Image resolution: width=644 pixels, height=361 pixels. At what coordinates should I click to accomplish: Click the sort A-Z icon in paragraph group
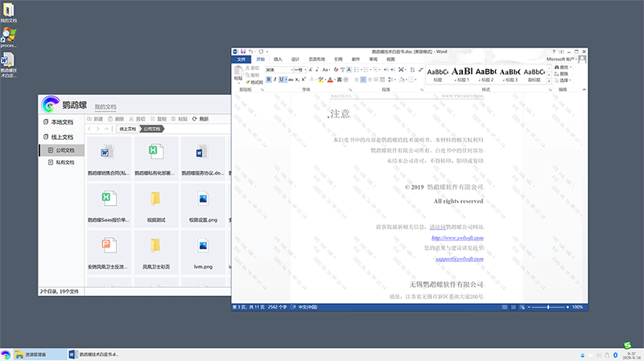click(x=413, y=70)
